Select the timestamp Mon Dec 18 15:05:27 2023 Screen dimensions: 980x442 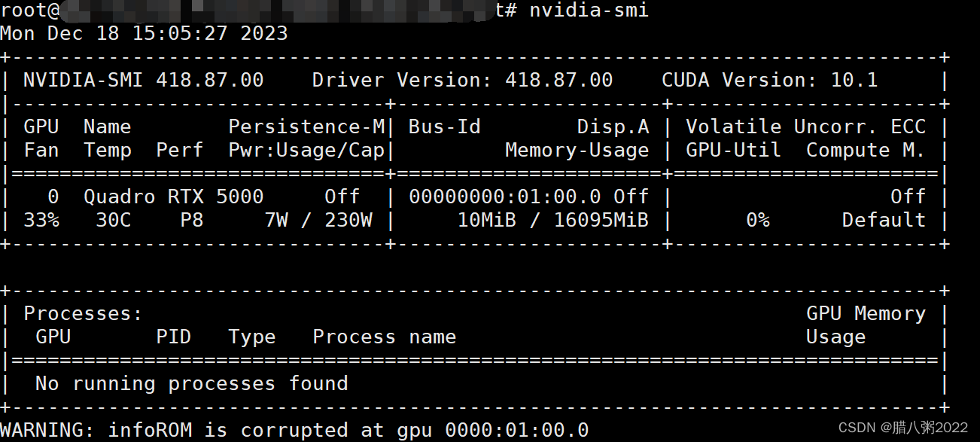pyautogui.click(x=144, y=33)
